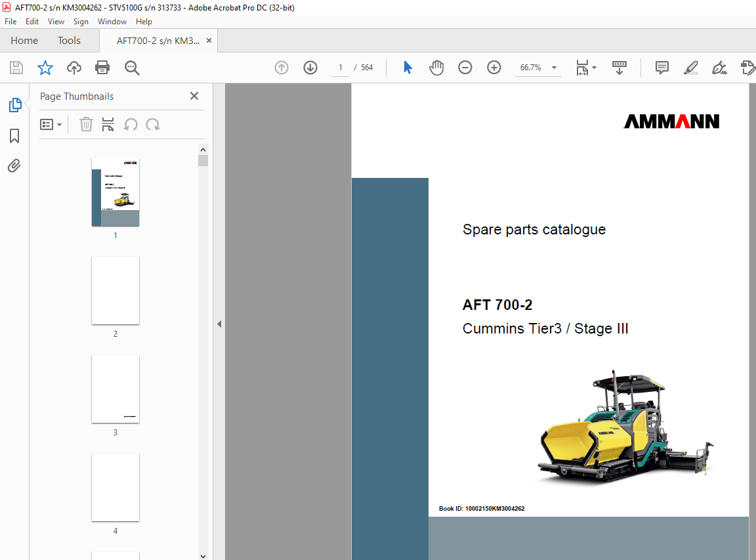This screenshot has width=756, height=560.
Task: Print the spare parts catalogue
Action: click(102, 68)
